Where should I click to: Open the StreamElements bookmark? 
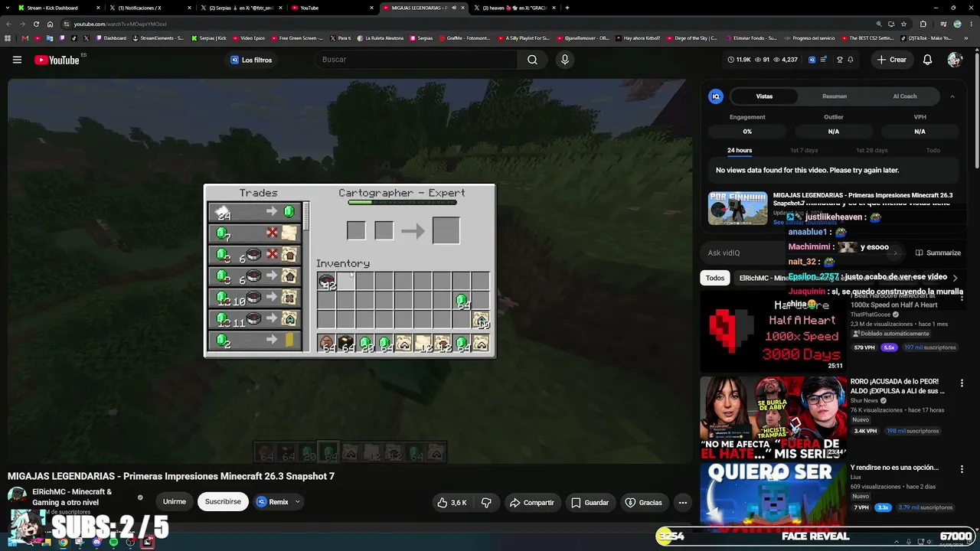158,38
